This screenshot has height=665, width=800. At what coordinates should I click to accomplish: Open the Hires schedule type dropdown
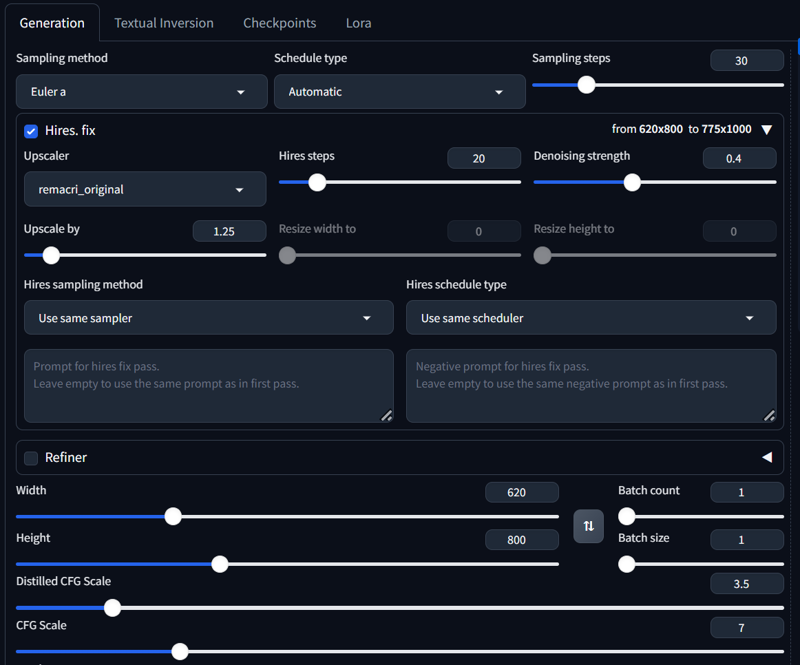(x=590, y=318)
